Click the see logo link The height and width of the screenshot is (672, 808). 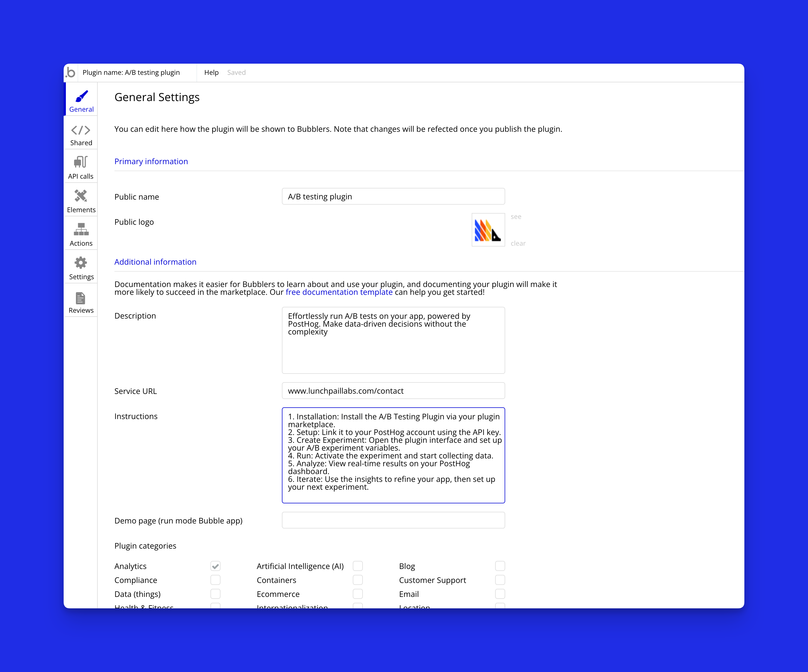[516, 217]
